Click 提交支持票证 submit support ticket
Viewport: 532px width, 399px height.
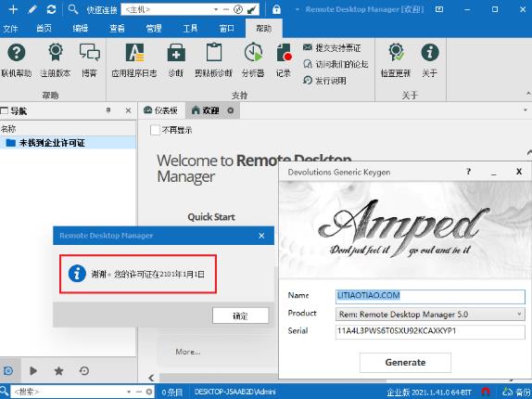332,48
